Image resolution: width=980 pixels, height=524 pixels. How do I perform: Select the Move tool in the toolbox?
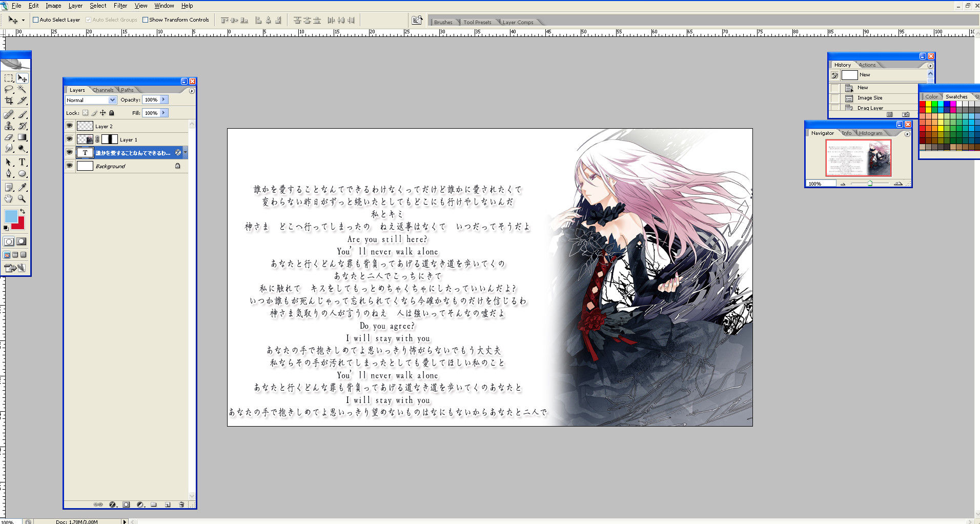pos(22,78)
